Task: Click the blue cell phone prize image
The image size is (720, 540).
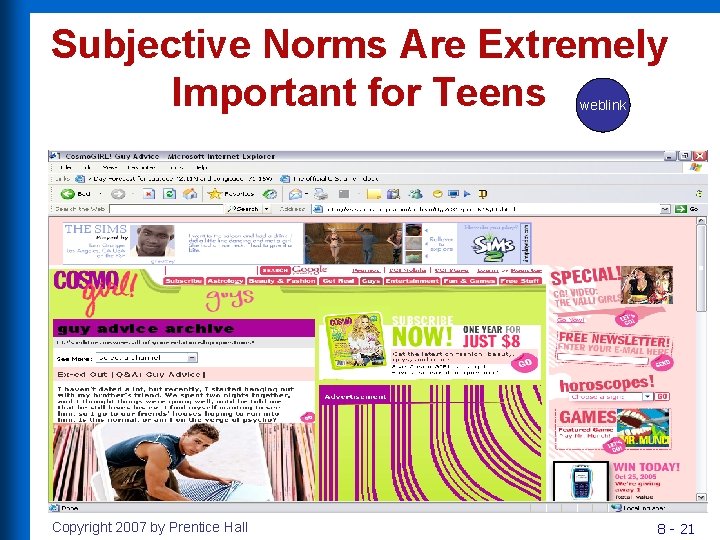Action: click(581, 482)
